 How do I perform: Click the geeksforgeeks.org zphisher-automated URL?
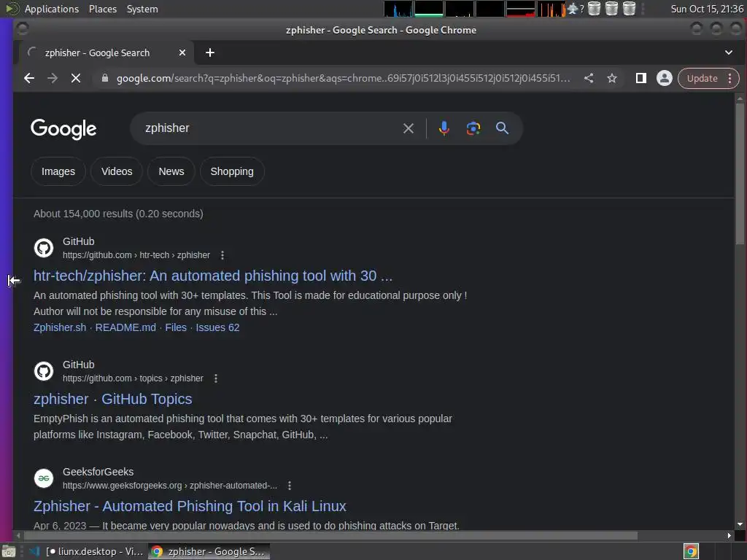(169, 486)
